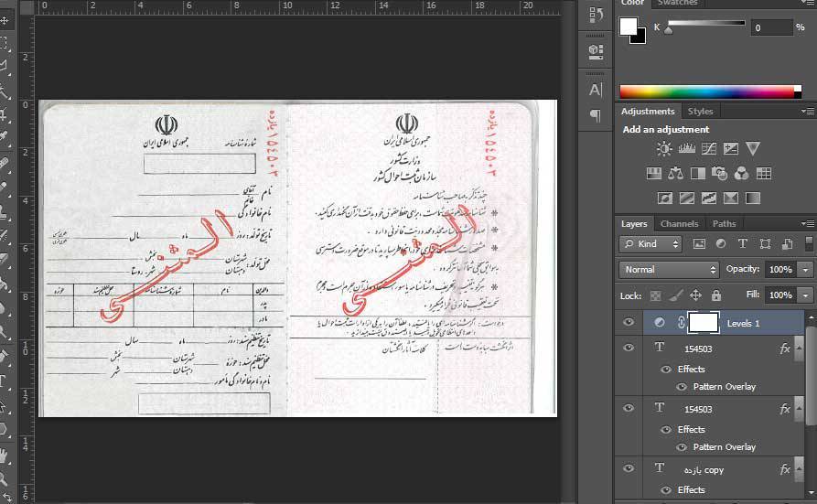
Task: Open the History panel icon
Action: click(597, 14)
